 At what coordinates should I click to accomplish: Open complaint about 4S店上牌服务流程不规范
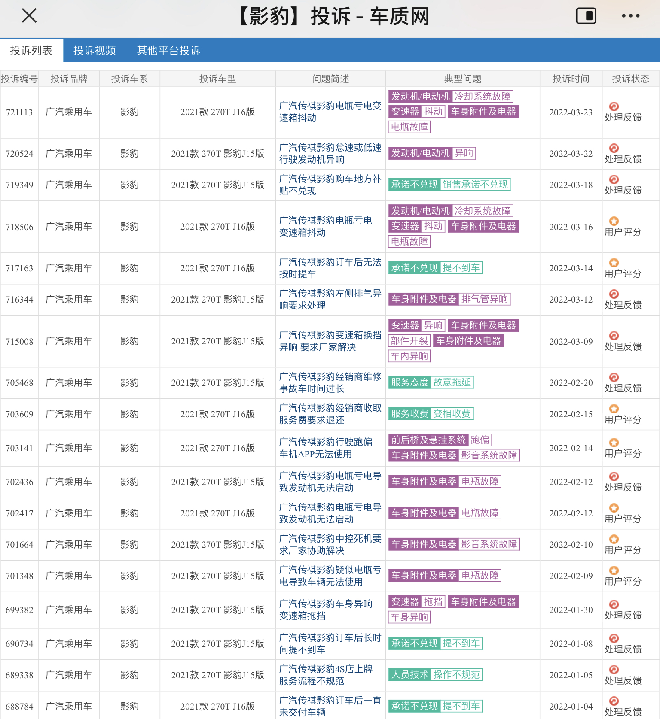(x=326, y=675)
